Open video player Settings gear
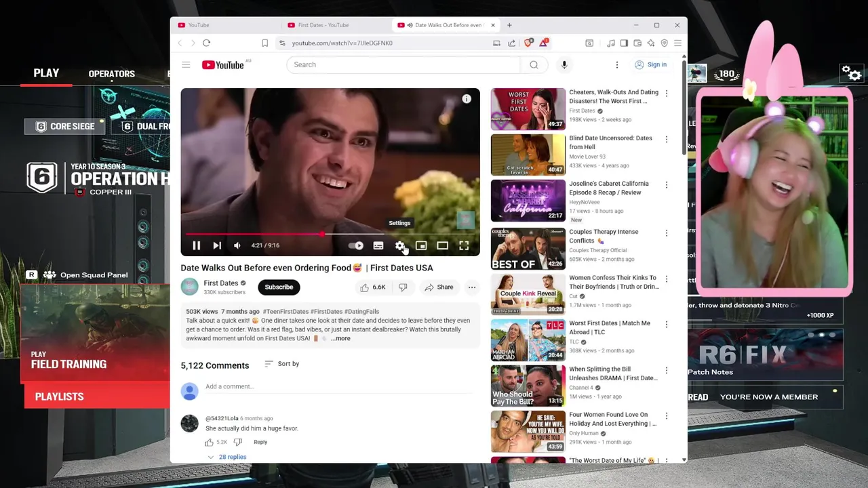This screenshot has height=488, width=868. (x=400, y=245)
